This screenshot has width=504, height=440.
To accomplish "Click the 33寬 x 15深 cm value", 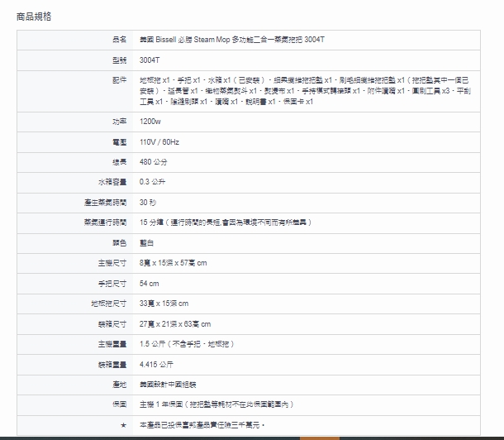I will (x=164, y=304).
